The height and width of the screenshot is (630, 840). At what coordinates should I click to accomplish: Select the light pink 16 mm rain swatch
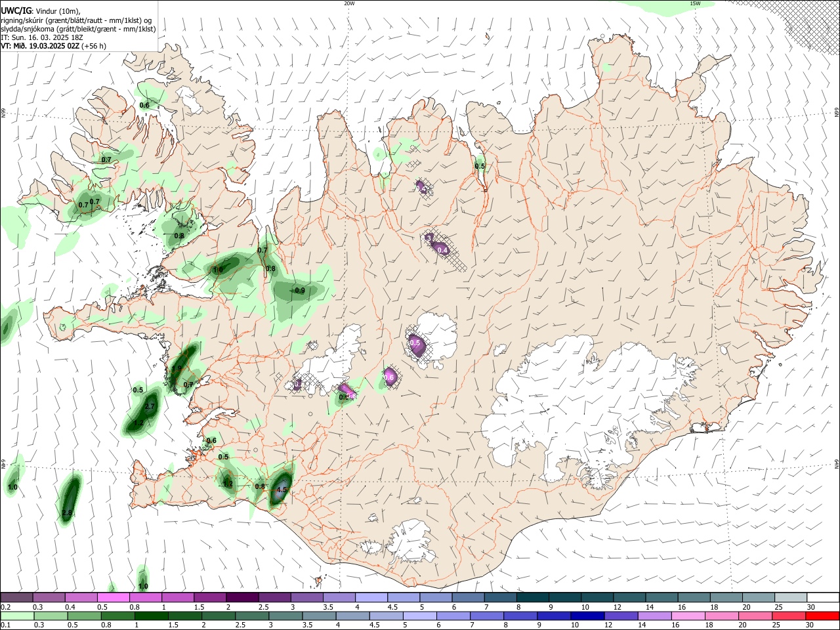point(688,616)
